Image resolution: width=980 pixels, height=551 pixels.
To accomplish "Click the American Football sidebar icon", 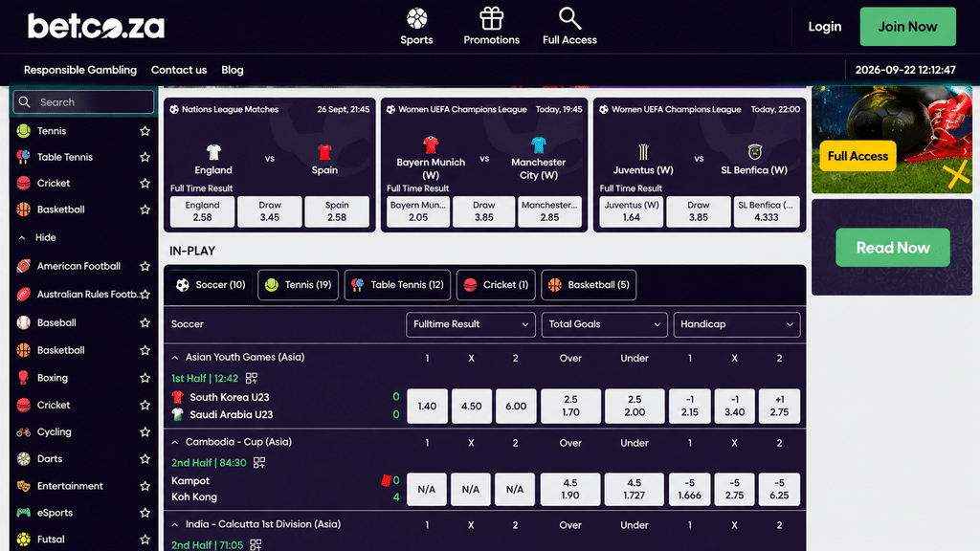I will coord(24,266).
